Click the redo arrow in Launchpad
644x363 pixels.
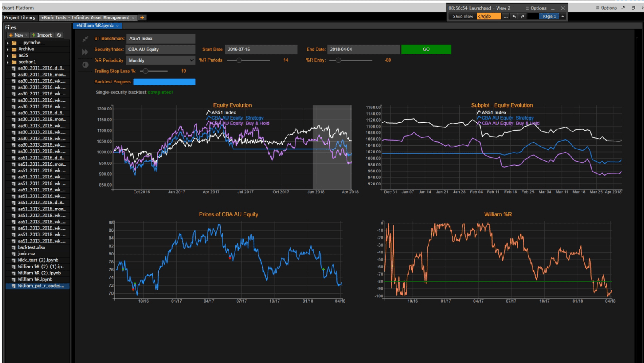tap(522, 17)
